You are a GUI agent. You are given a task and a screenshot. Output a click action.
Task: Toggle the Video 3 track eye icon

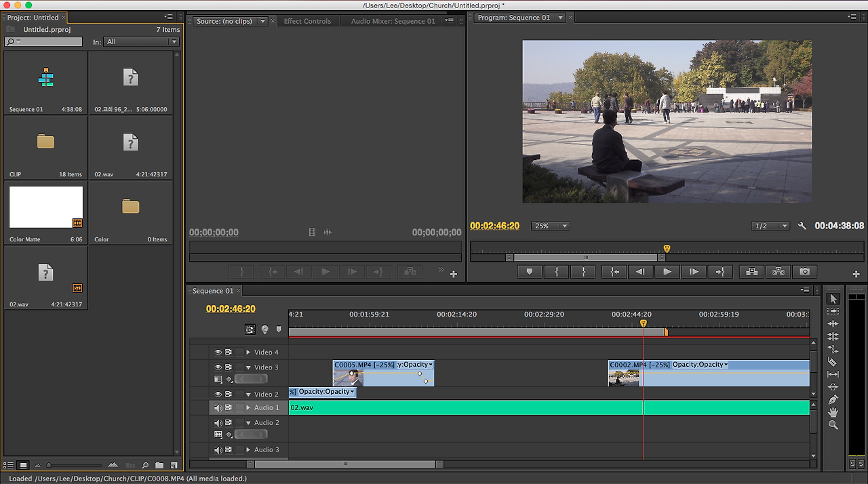(x=218, y=367)
